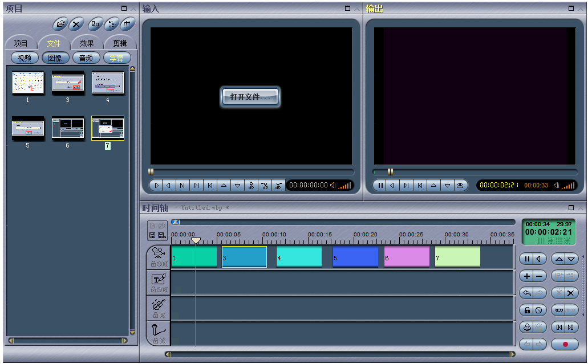Click the undo arrow in timeline controls

(526, 293)
